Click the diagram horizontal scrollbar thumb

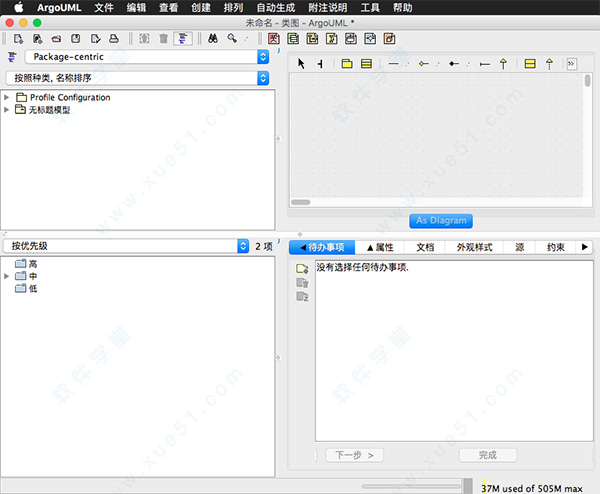coord(301,202)
